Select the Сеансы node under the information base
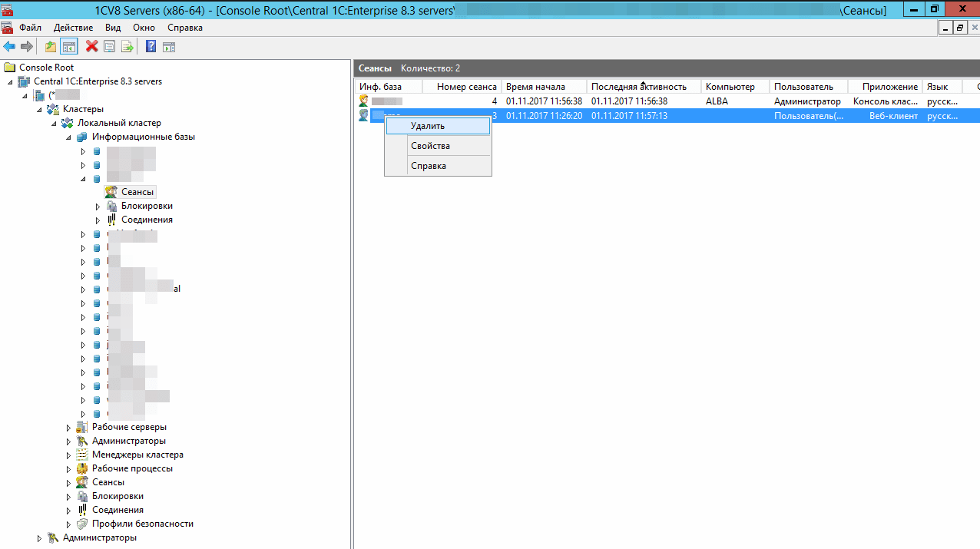 tap(136, 191)
